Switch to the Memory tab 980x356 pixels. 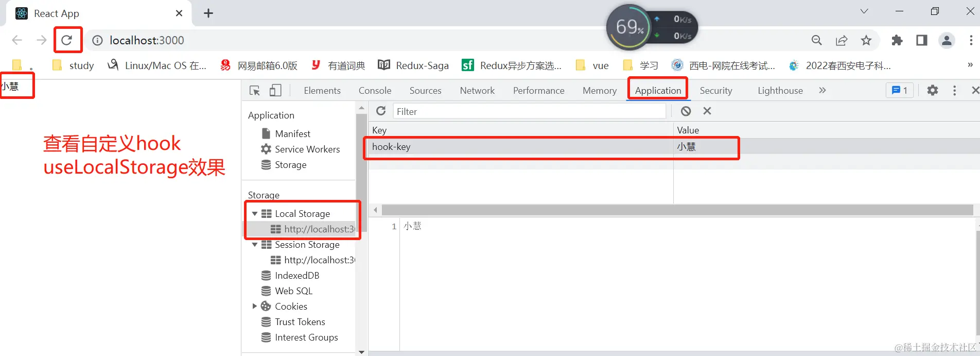pos(600,91)
